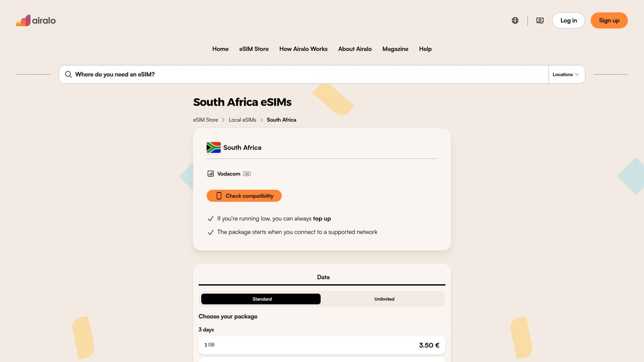Click the 4G badge next to Vodacom
Screen dimensions: 644x362
point(246,173)
